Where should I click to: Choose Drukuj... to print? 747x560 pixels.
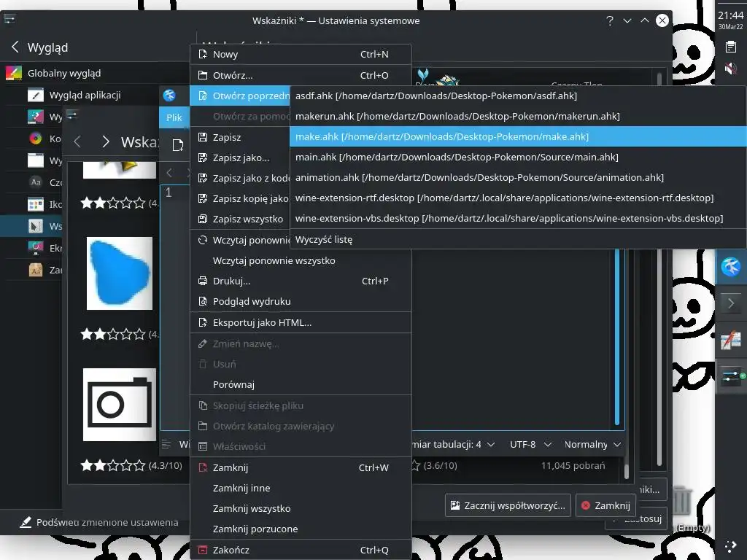(x=301, y=281)
